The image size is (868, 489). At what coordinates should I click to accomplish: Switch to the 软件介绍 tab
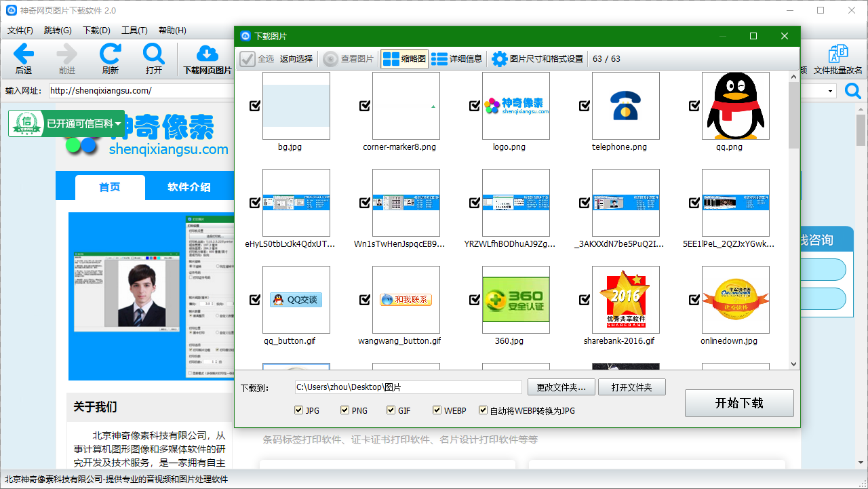(x=189, y=186)
